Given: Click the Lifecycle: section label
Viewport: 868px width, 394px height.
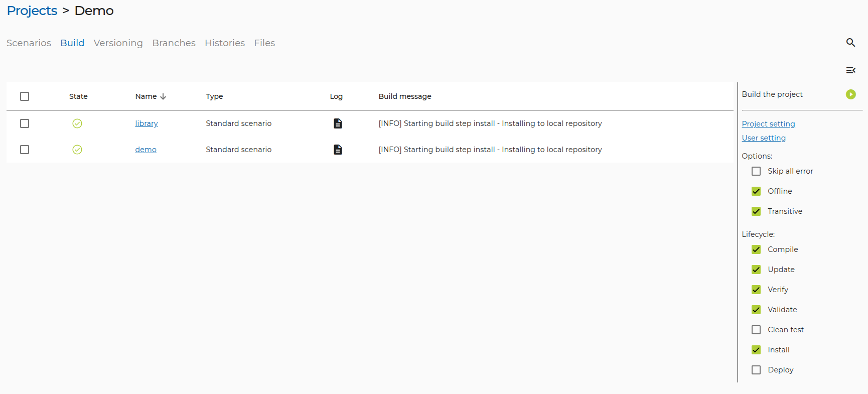Looking at the screenshot, I should coord(758,234).
